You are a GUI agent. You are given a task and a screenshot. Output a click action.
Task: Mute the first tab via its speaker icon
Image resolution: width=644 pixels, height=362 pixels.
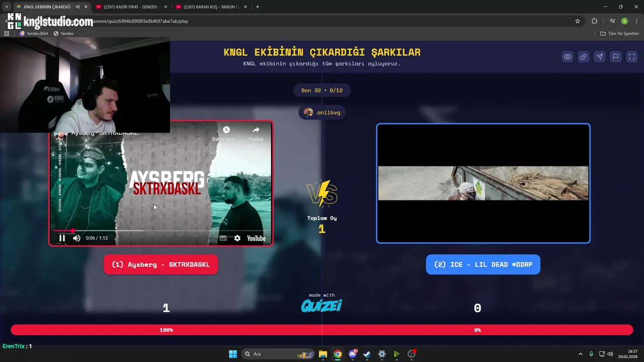point(77,7)
